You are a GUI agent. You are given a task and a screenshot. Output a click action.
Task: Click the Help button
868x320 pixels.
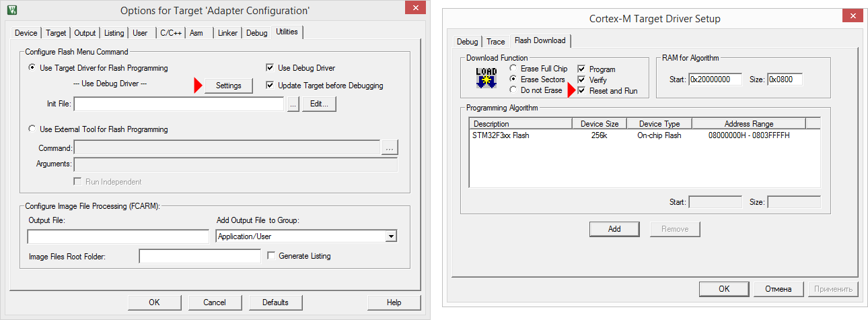394,302
